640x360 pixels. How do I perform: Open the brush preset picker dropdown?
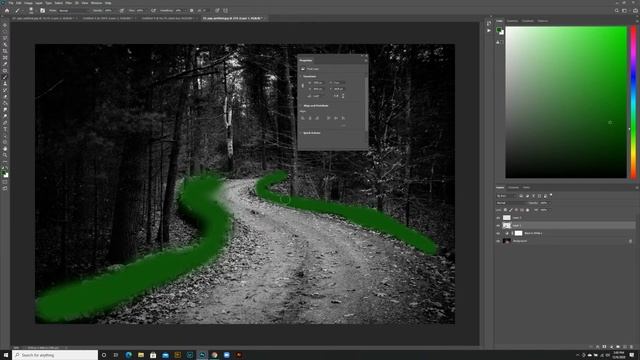(31, 11)
